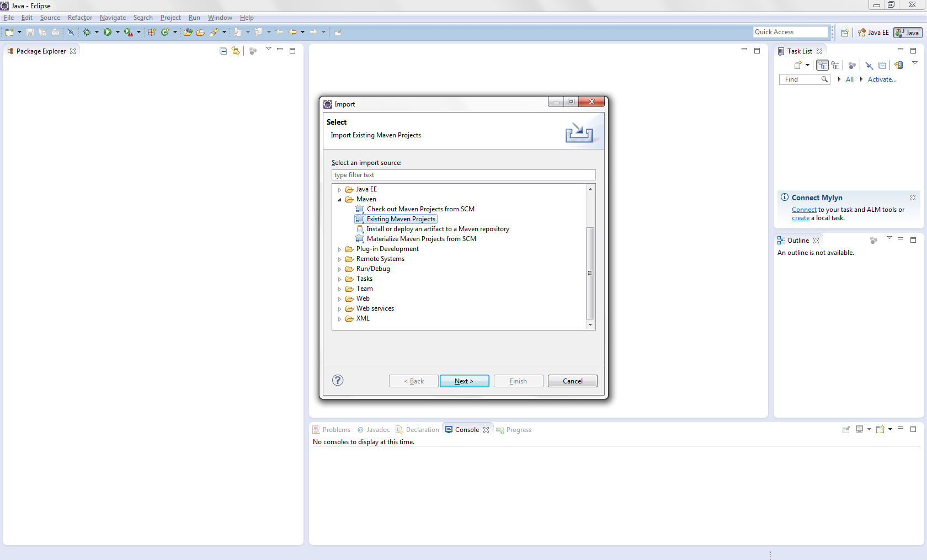Click the Search flashlight toolbar icon
Screen dimensions: 927x560
[x=214, y=32]
